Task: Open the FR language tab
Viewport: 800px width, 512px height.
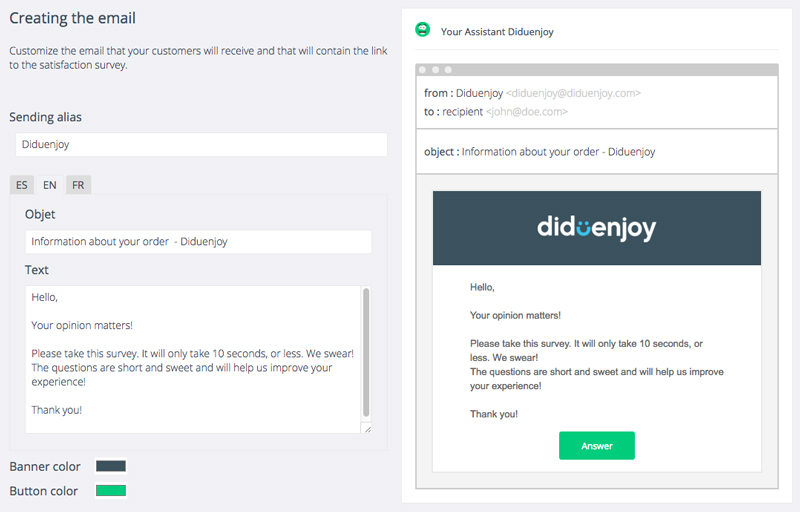Action: click(78, 185)
